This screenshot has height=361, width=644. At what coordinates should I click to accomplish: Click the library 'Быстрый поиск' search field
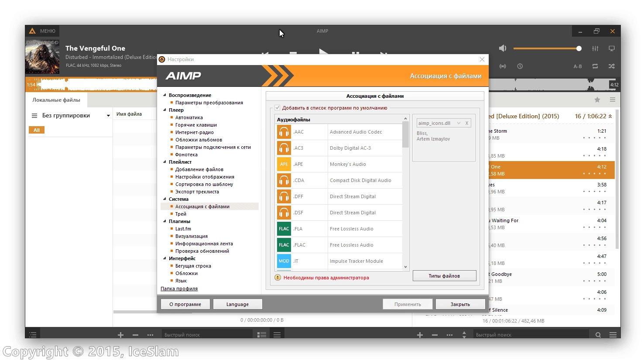tap(207, 335)
